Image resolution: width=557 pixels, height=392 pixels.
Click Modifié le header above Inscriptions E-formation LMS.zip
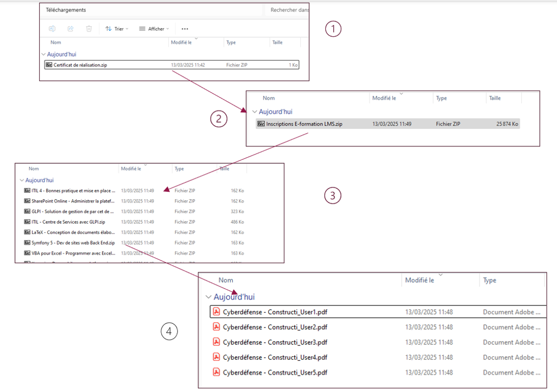click(384, 98)
